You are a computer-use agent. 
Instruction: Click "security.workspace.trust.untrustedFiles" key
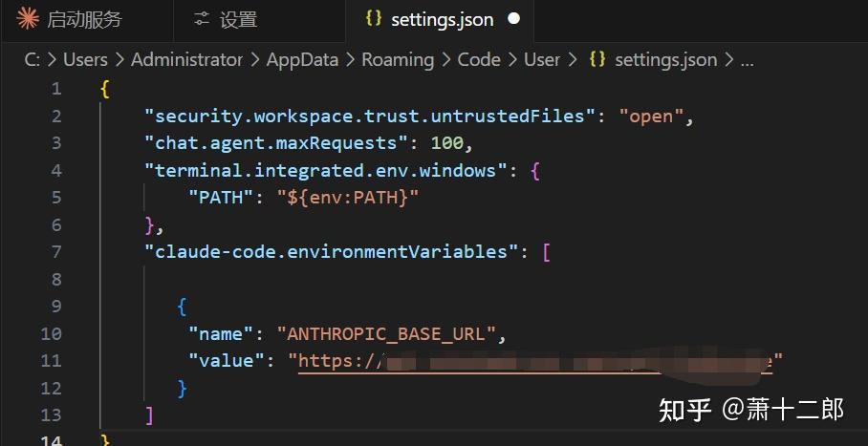(370, 117)
